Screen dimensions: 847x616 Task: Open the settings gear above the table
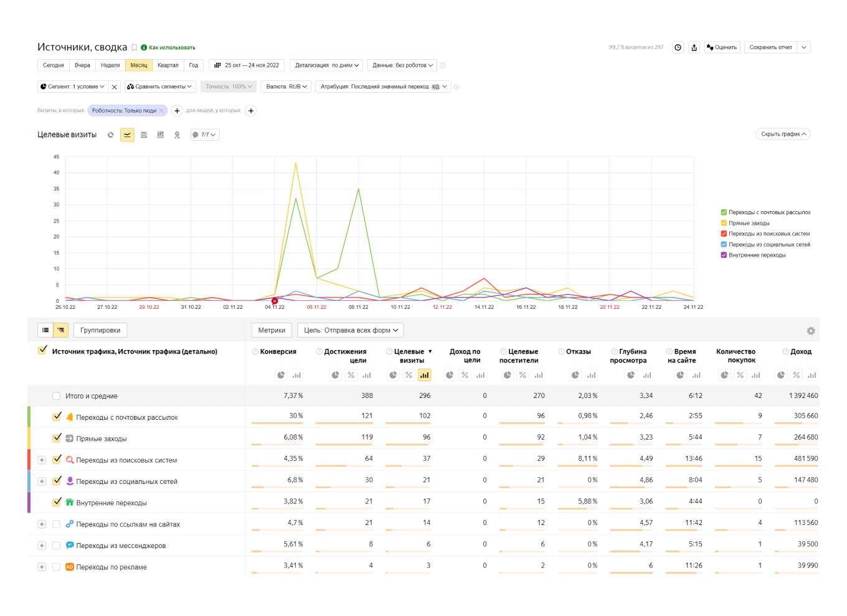[810, 331]
